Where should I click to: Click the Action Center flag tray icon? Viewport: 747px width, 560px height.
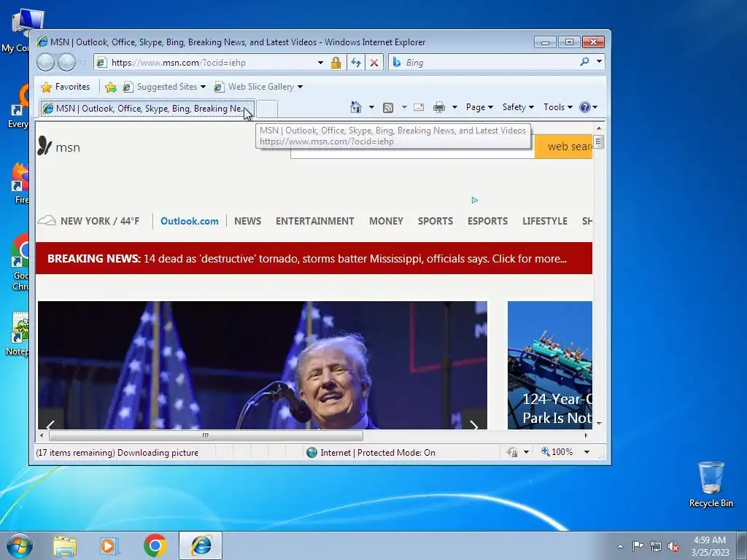pos(638,545)
